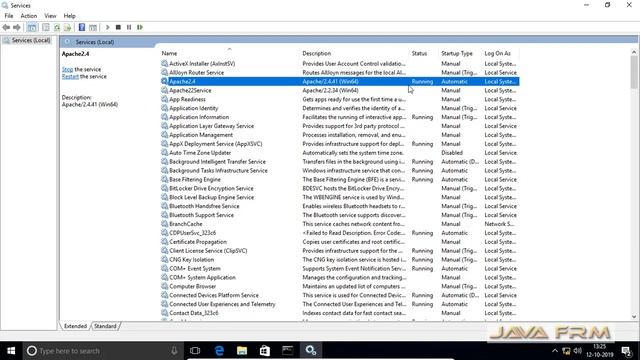This screenshot has width=640, height=360.
Task: Click the Windows Start button
Action: click(11, 351)
